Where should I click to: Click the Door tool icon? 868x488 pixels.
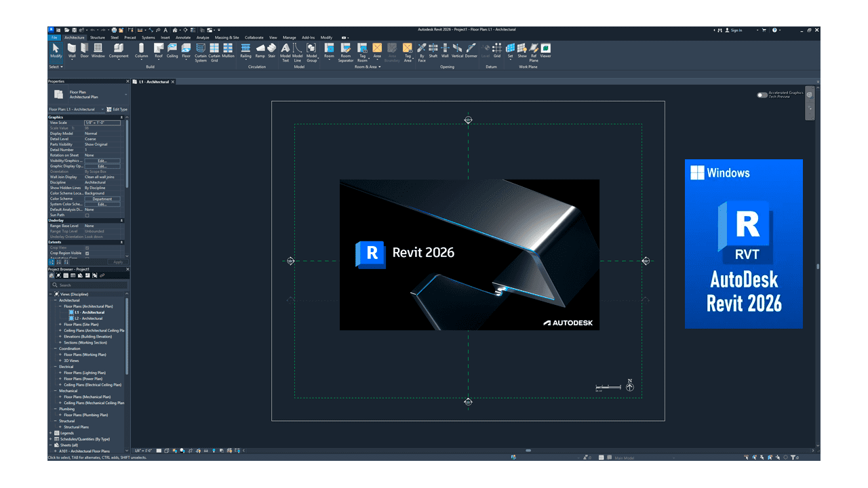pos(85,50)
